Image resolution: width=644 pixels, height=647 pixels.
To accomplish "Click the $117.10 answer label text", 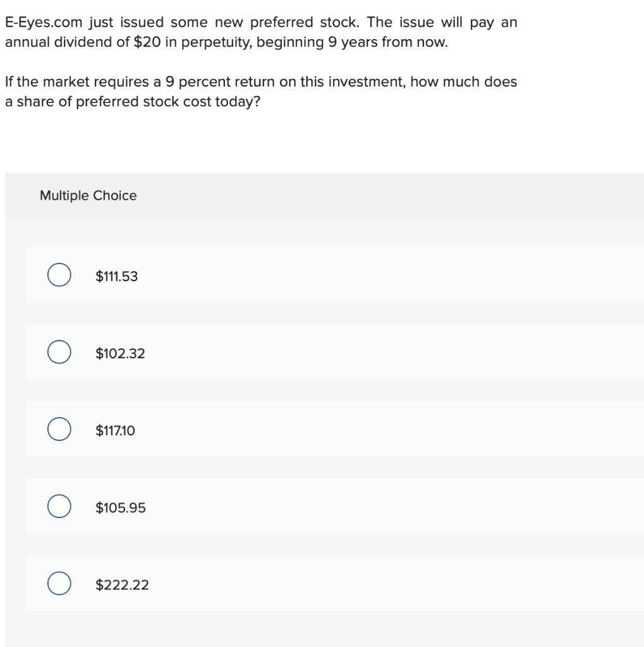I will [115, 430].
